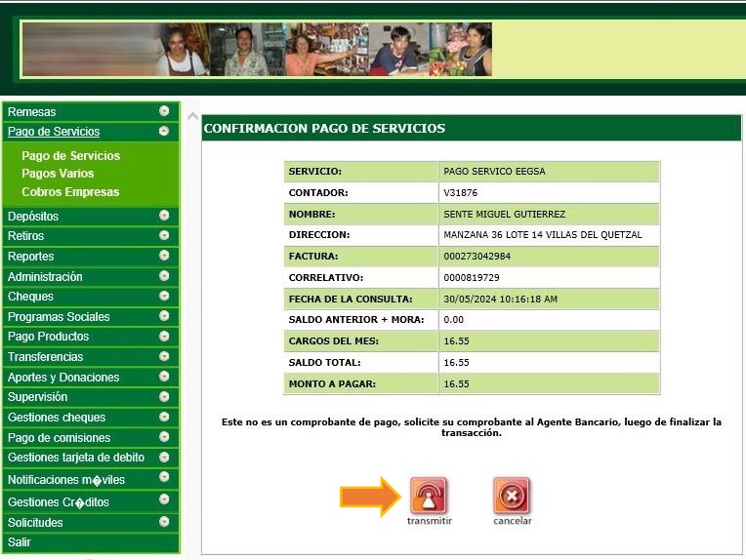The height and width of the screenshot is (560, 746).
Task: Click the MONTO A PAGAR value cell
Action: pos(548,384)
